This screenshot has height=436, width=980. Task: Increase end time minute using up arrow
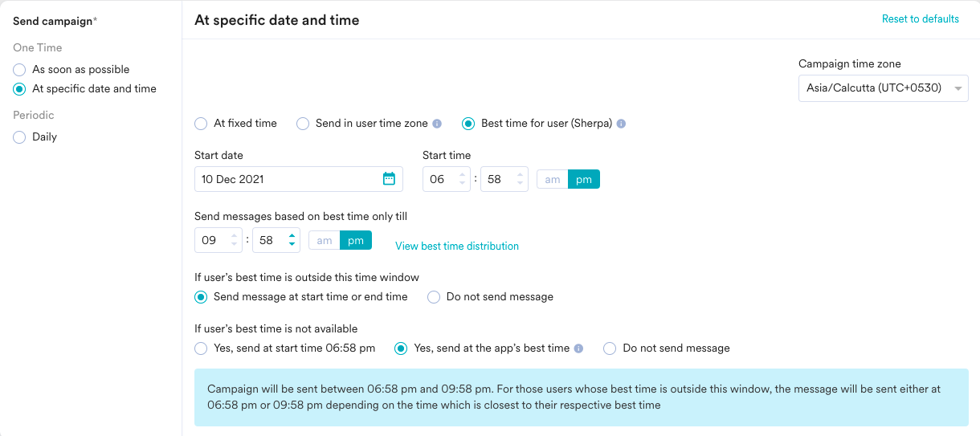coord(292,235)
